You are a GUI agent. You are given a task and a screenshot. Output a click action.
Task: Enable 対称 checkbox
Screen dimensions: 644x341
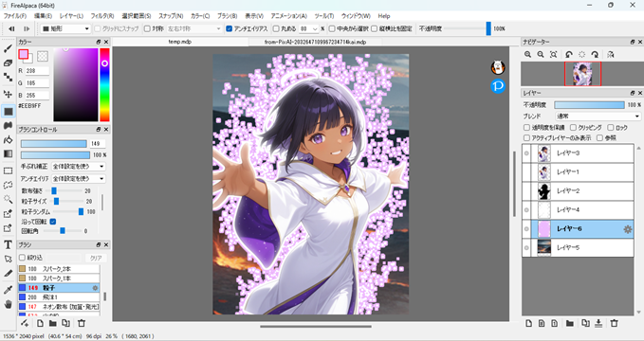(x=147, y=28)
